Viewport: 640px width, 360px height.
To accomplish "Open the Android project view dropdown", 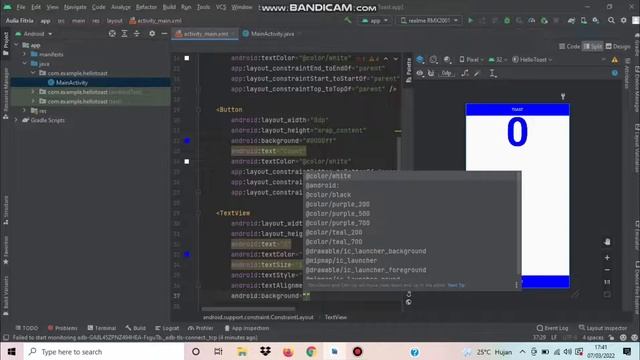I will 34,34.
